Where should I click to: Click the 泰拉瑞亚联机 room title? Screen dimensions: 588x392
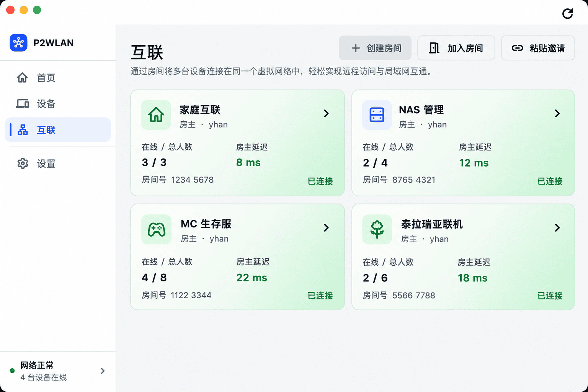(432, 224)
